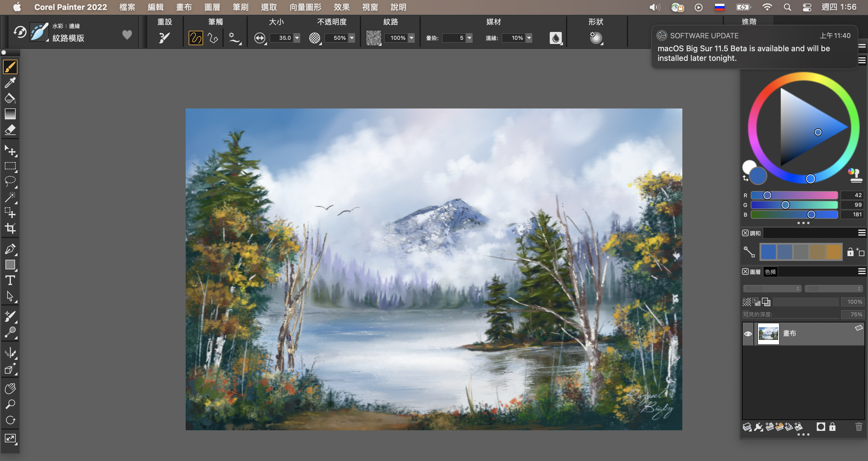Close the 調和 panel with its X box
The height and width of the screenshot is (461, 868).
745,233
